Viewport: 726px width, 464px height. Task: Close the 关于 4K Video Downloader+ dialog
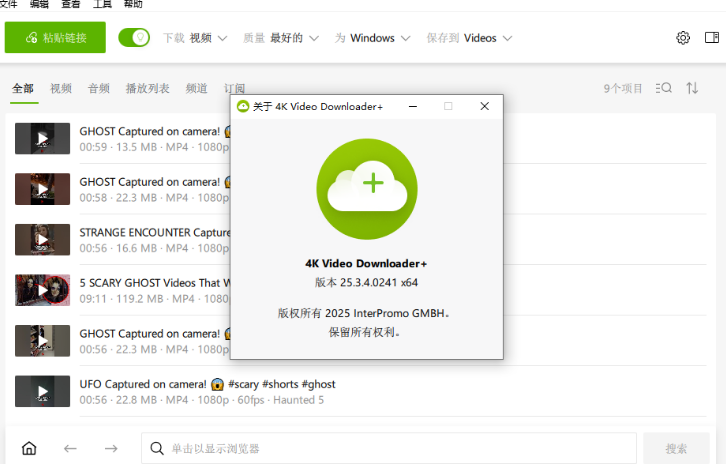pyautogui.click(x=484, y=106)
